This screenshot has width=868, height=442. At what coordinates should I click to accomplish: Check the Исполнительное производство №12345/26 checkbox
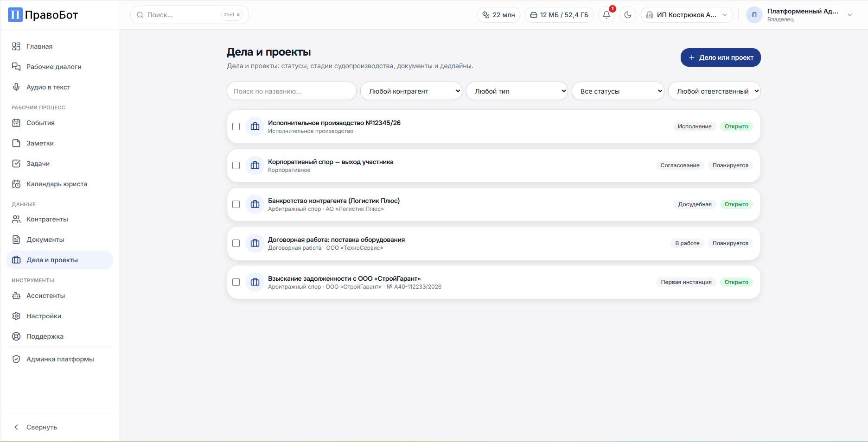point(236,126)
